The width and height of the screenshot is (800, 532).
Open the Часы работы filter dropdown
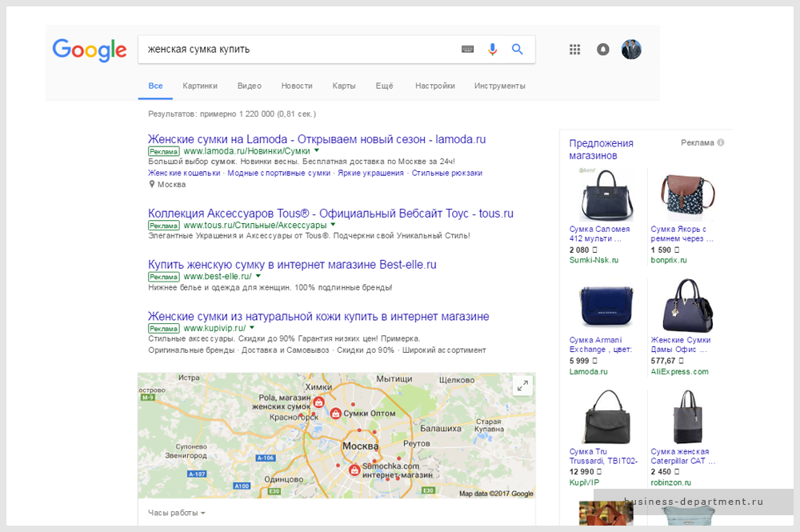pos(177,513)
